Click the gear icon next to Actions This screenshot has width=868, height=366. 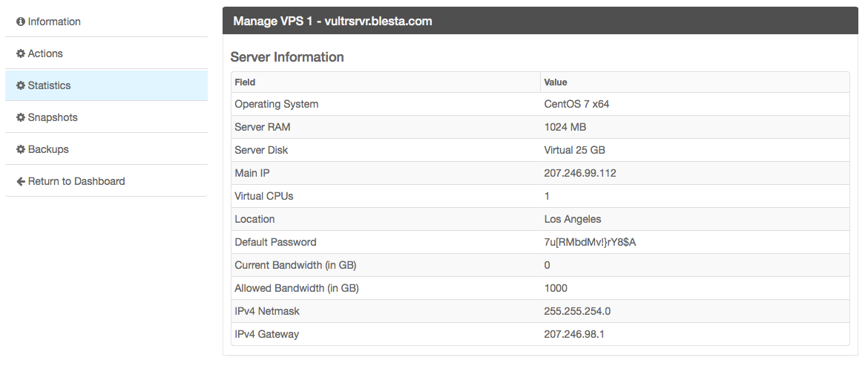click(x=21, y=54)
